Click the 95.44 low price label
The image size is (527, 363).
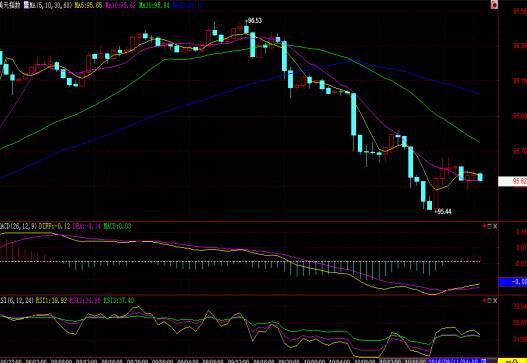pos(443,211)
